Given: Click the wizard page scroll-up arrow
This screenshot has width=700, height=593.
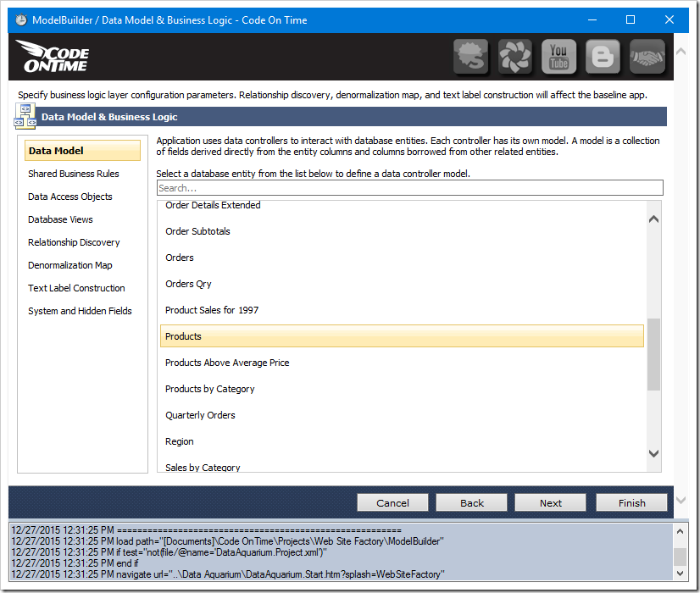Looking at the screenshot, I should point(681,52).
